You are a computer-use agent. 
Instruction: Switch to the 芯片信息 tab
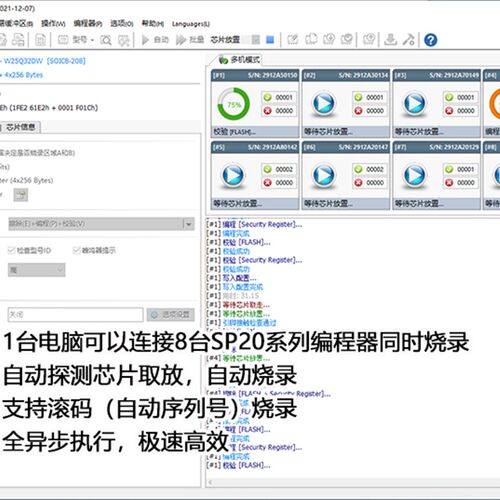click(x=21, y=127)
